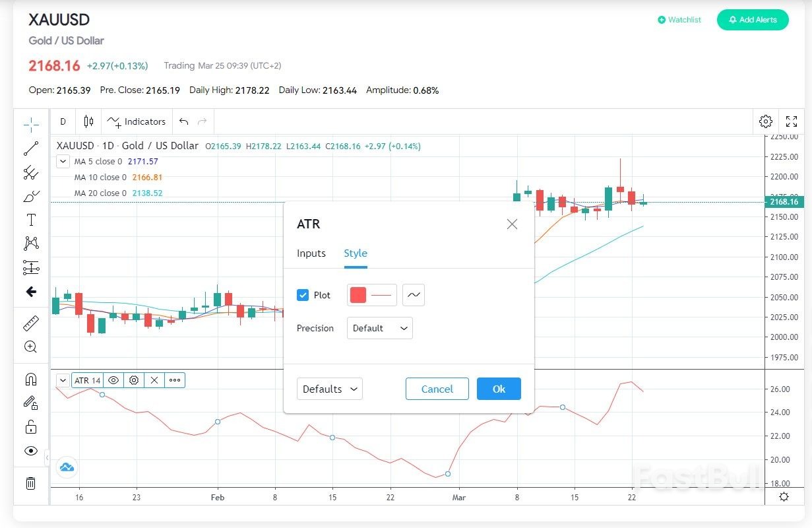Toggle the drawing lock in the sidebar
The width and height of the screenshot is (812, 528).
30,427
